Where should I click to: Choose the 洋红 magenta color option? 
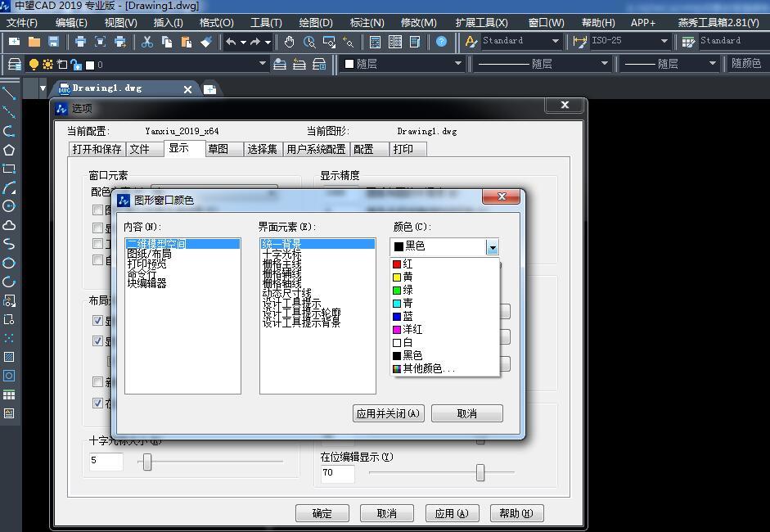coord(445,329)
